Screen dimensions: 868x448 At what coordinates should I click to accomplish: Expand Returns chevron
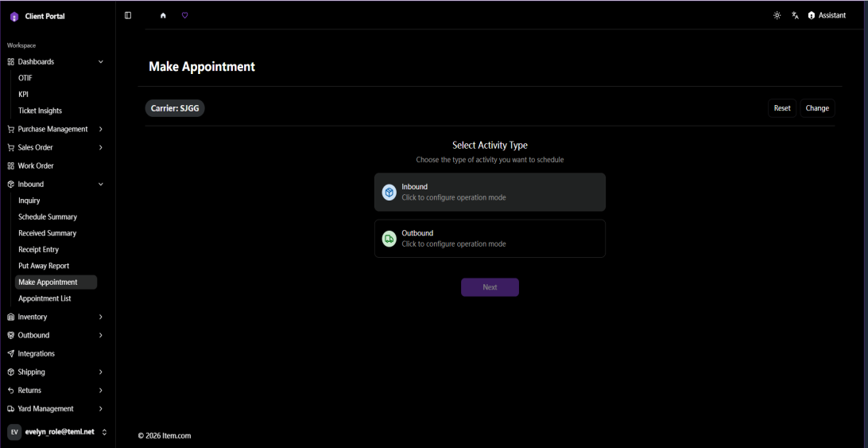101,391
